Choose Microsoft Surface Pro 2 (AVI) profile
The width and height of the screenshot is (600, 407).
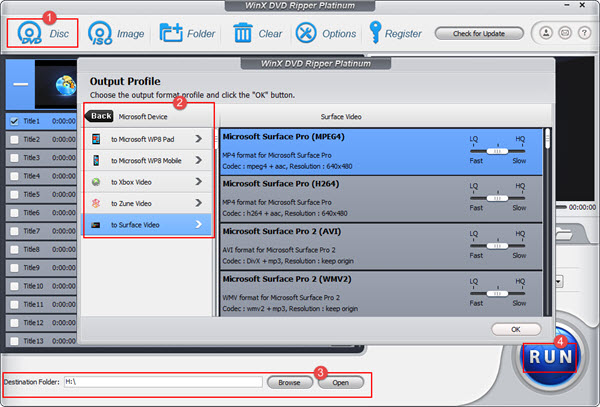tap(381, 247)
